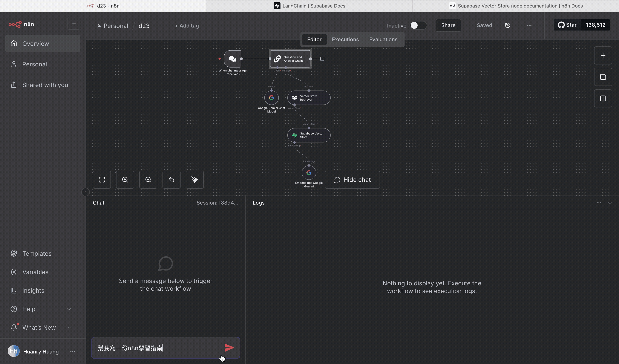619x364 pixels.
Task: Expand the What's New menu
Action: 43,327
